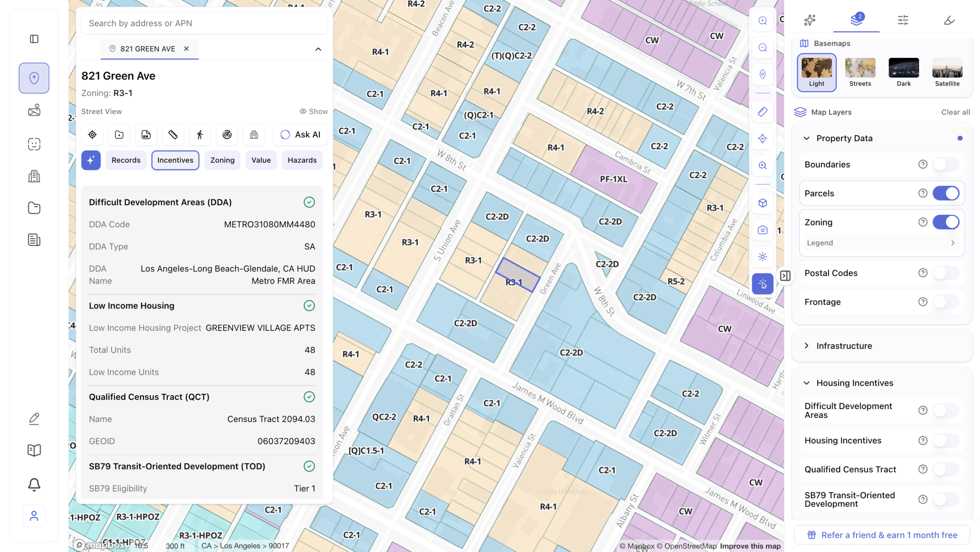980x552 pixels.
Task: Open the Hazards tab
Action: point(302,160)
